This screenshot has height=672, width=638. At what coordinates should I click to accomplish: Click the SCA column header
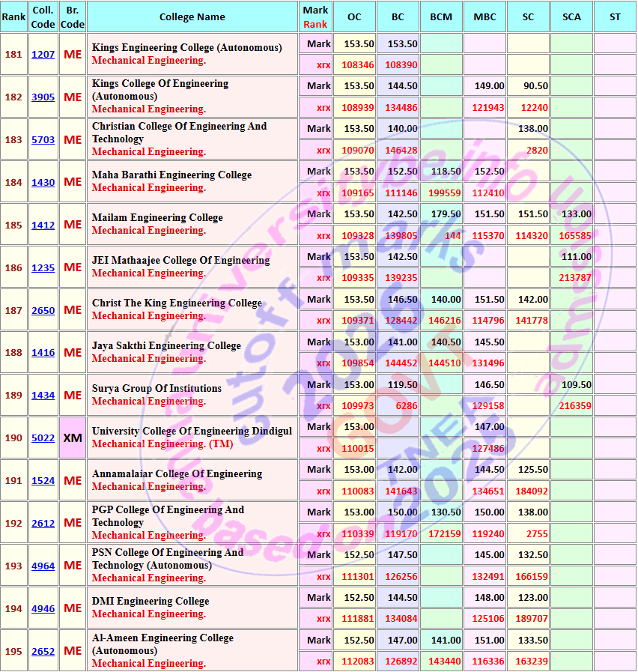(x=571, y=16)
